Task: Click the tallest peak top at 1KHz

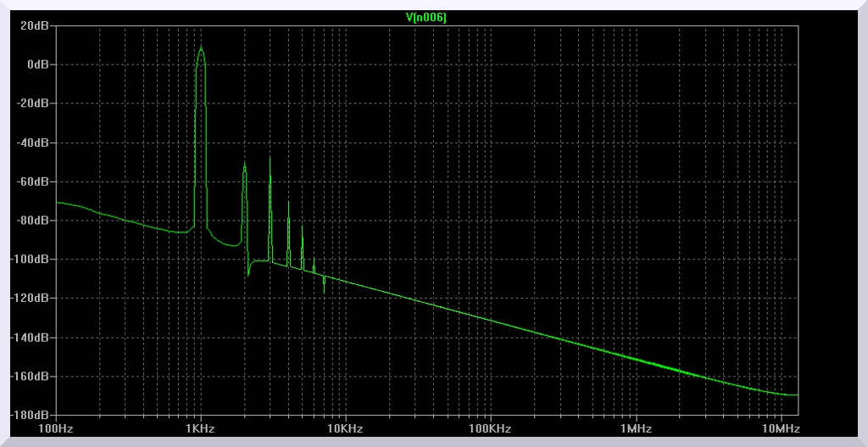Action: click(201, 48)
